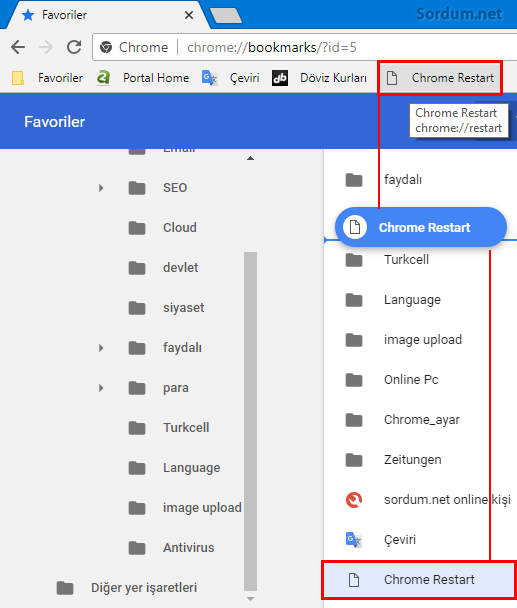Select Diğer yer işaretleri folder

click(x=144, y=587)
